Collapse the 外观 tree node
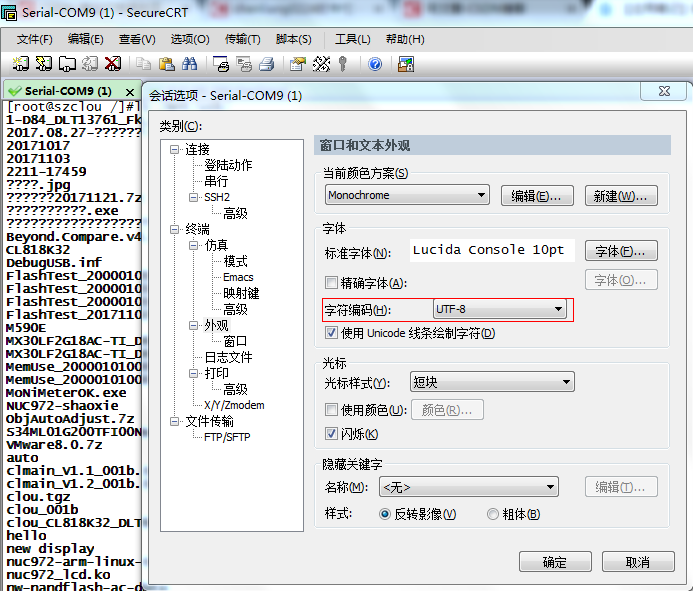The image size is (693, 591). coord(194,325)
